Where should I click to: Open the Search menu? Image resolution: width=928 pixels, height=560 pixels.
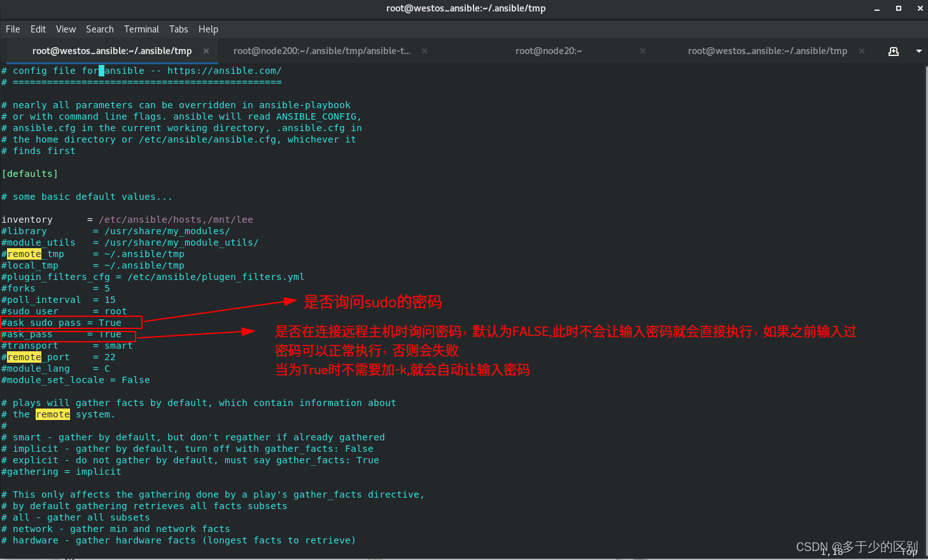click(x=100, y=29)
